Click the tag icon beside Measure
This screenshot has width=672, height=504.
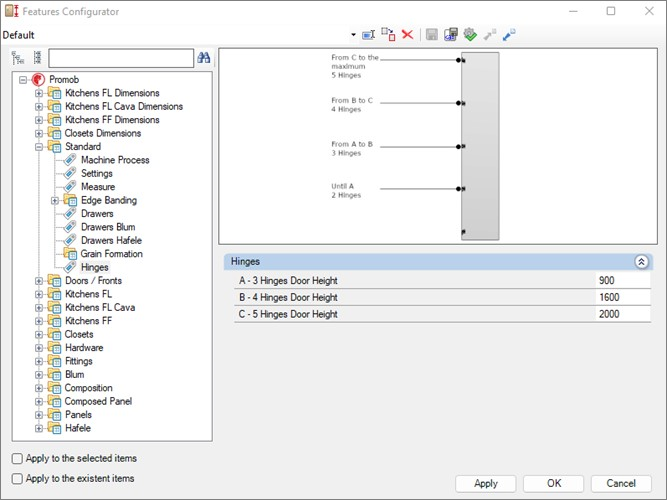[70, 187]
